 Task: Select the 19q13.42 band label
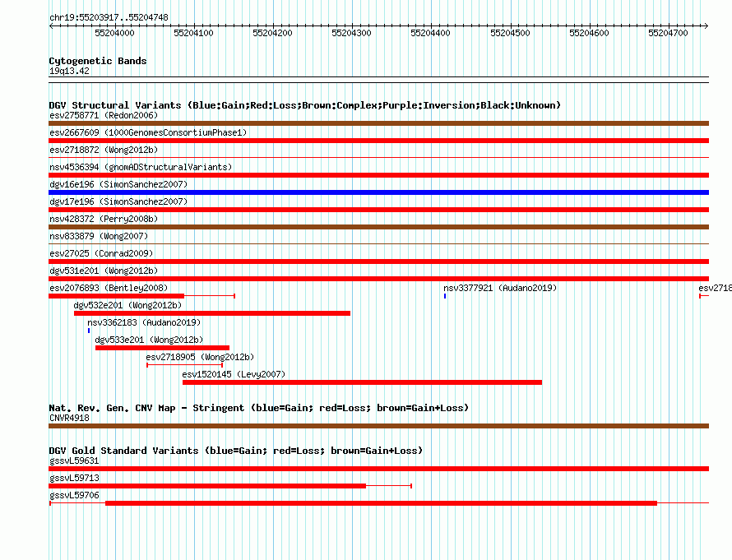(69, 71)
